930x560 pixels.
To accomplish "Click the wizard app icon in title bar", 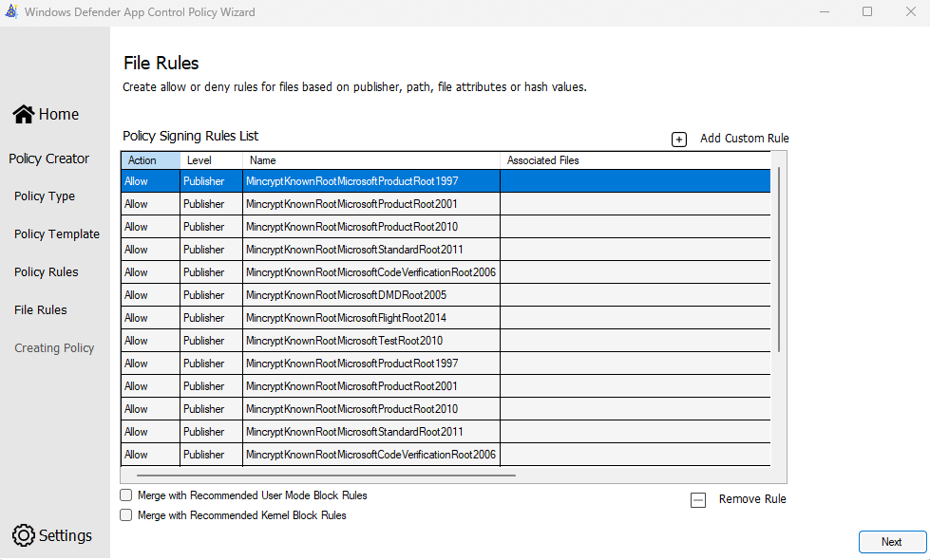I will point(11,11).
